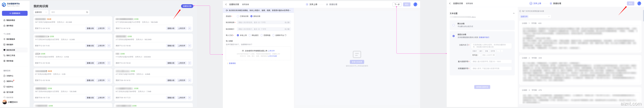Select the 已有知识库 radio button

(x=238, y=16)
